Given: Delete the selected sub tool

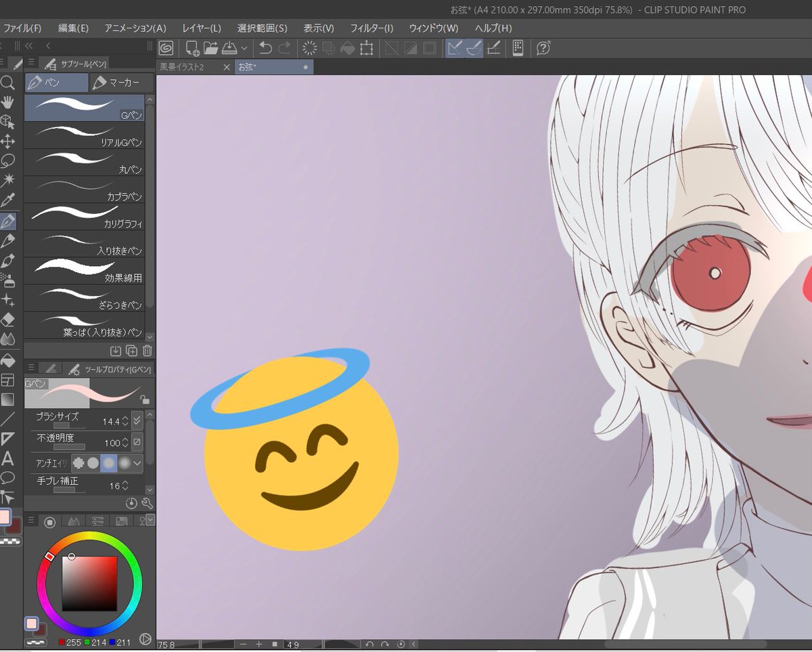Looking at the screenshot, I should pyautogui.click(x=148, y=351).
